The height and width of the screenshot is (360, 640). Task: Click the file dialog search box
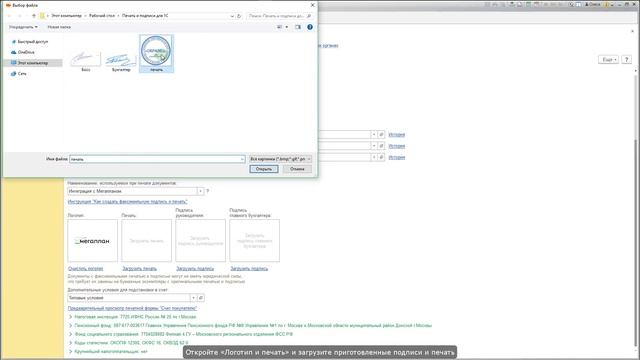point(279,16)
